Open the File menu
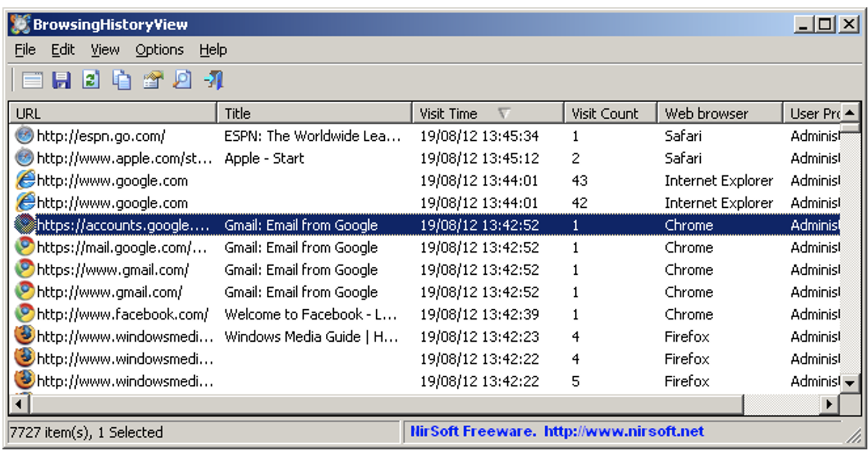The height and width of the screenshot is (450, 868). click(25, 50)
